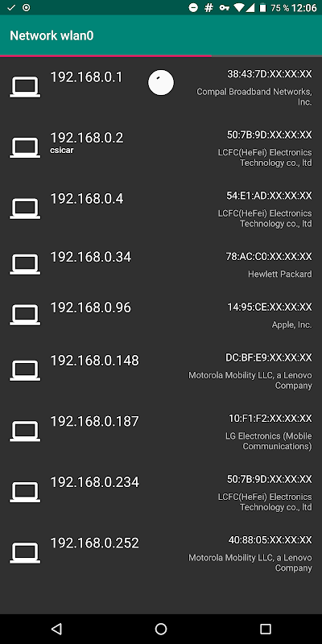This screenshot has height=644, width=322.
Task: Tap the Android back navigation button
Action: tap(56, 629)
